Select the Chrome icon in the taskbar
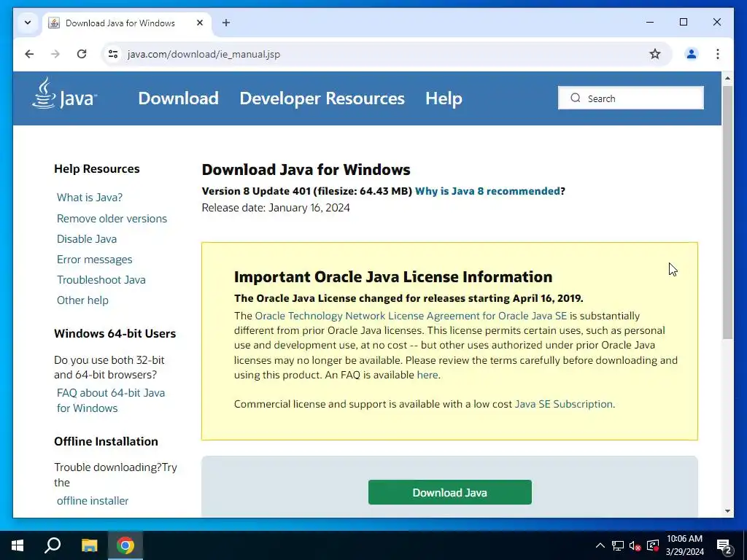 tap(125, 545)
